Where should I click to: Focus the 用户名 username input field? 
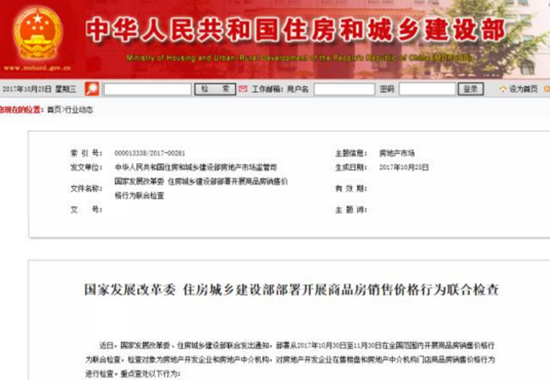(x=344, y=89)
